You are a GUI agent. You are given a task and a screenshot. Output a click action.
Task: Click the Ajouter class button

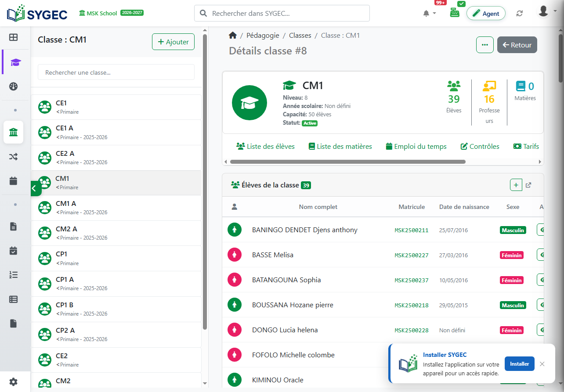tap(173, 42)
